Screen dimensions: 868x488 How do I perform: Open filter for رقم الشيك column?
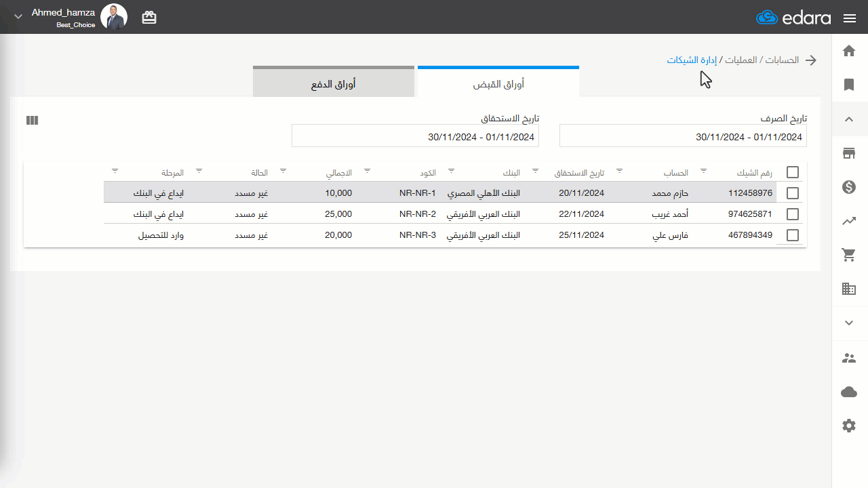(x=703, y=171)
